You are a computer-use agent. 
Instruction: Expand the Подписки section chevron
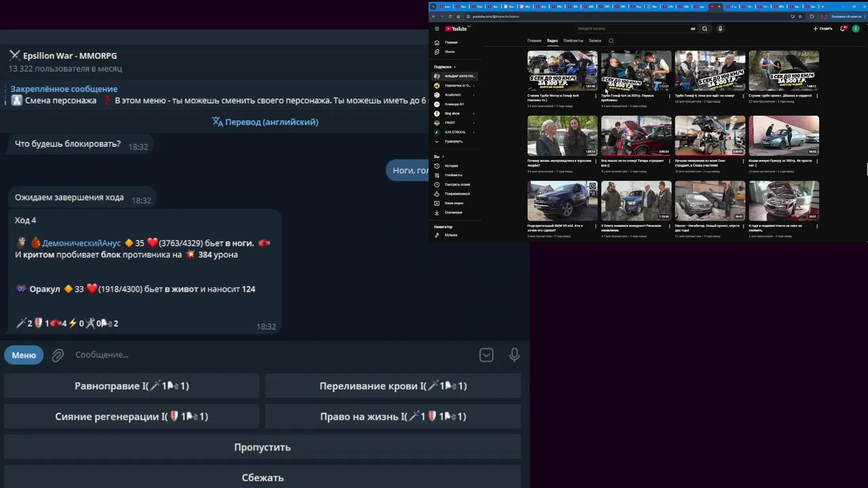click(455, 67)
